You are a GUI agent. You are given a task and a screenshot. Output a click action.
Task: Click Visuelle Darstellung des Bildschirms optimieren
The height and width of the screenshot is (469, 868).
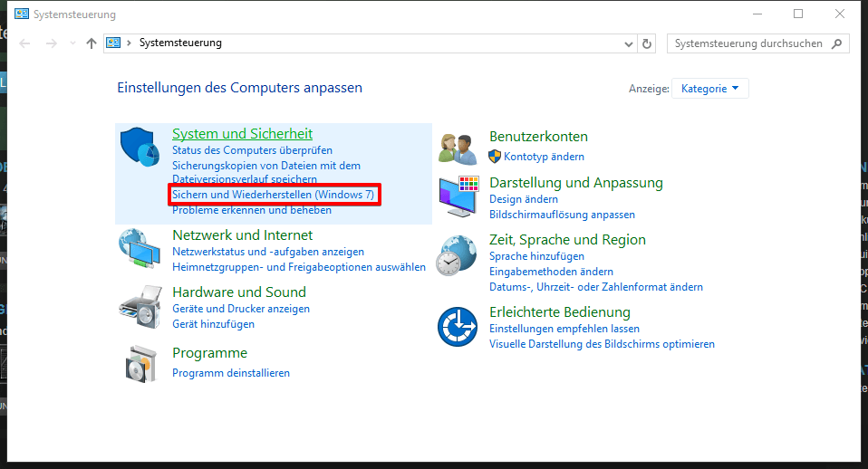(602, 344)
